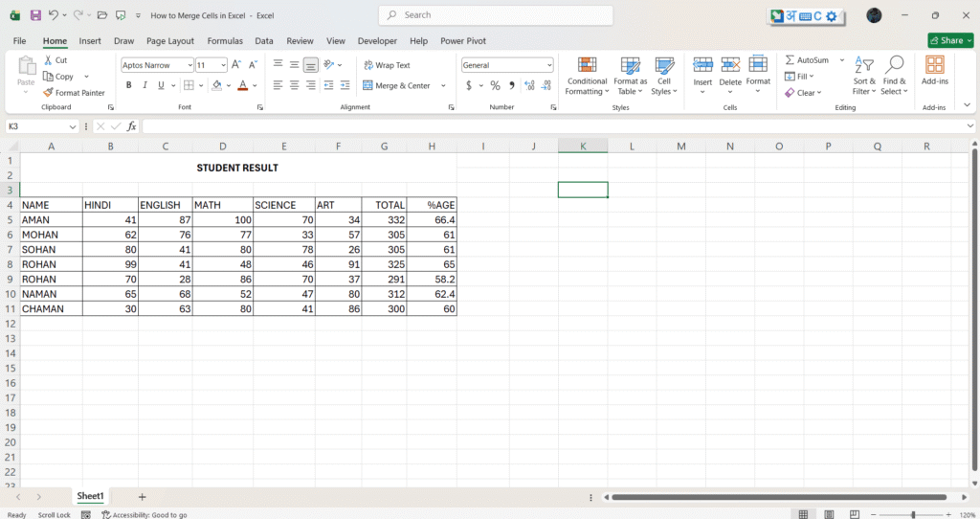Expand the Name Box dropdown
This screenshot has height=519, width=980.
[x=73, y=126]
